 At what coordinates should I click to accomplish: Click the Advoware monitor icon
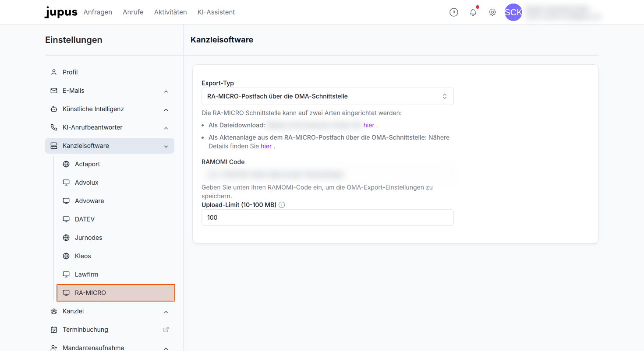point(66,201)
